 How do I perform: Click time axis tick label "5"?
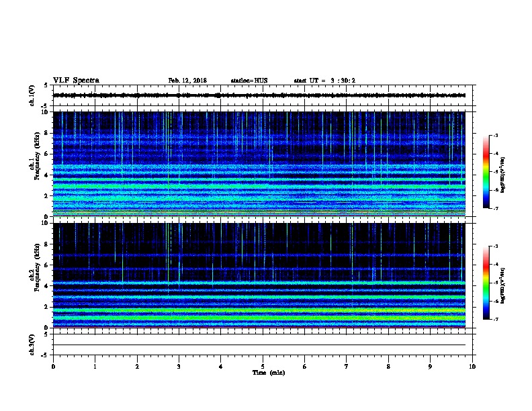tap(263, 366)
